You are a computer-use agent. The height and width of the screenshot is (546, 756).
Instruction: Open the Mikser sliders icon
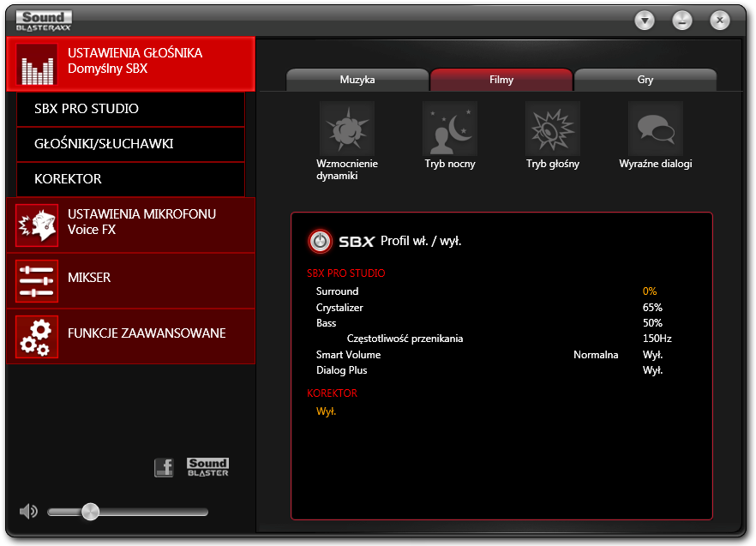(x=37, y=281)
